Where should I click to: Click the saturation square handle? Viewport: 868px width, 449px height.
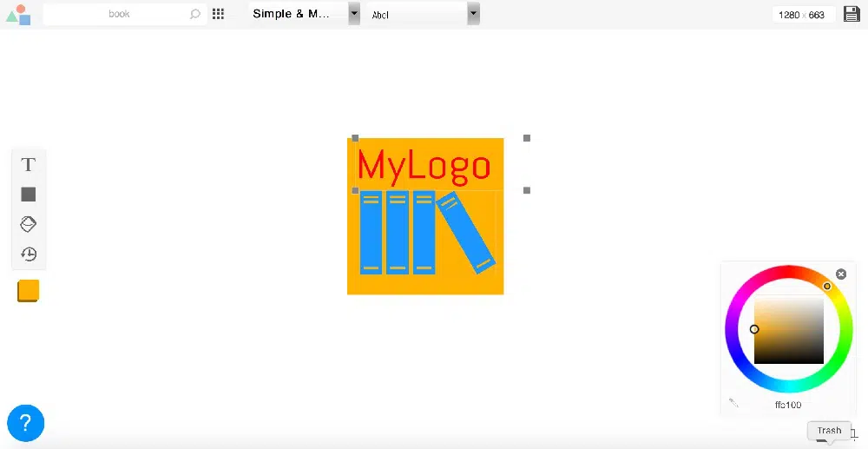click(754, 329)
